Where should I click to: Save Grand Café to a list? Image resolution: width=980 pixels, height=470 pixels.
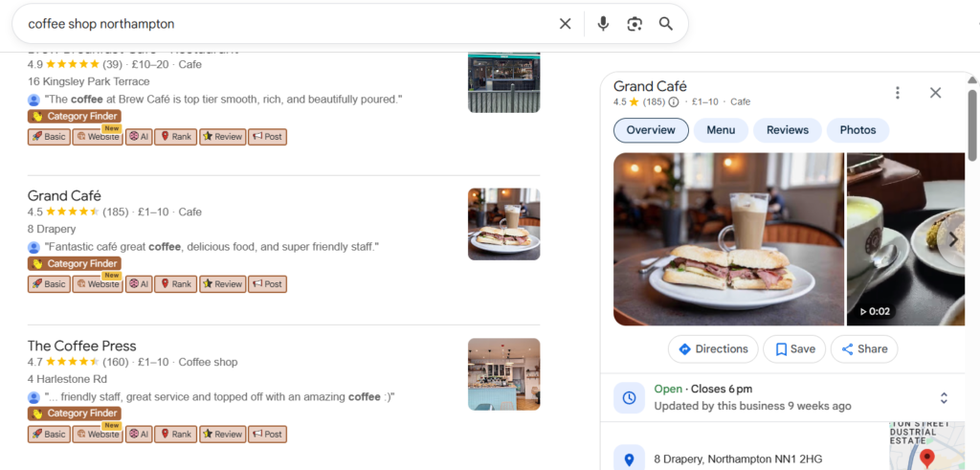click(x=794, y=348)
